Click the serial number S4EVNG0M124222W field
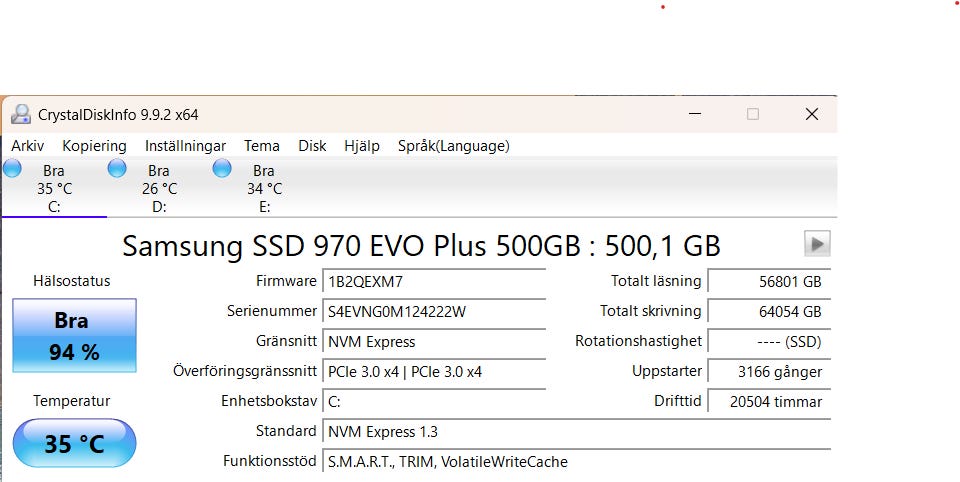This screenshot has width=960, height=482. coord(434,312)
